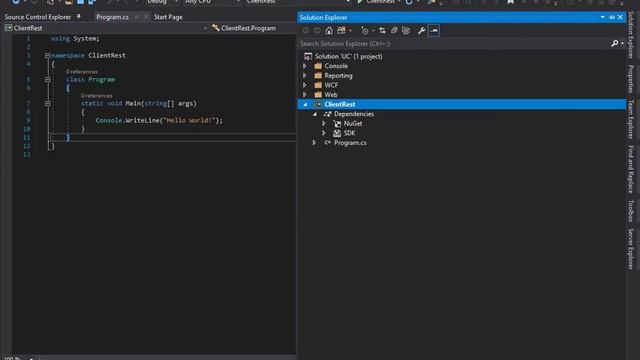Image resolution: width=640 pixels, height=360 pixels.
Task: Select the Reporting folder
Action: tap(338, 76)
